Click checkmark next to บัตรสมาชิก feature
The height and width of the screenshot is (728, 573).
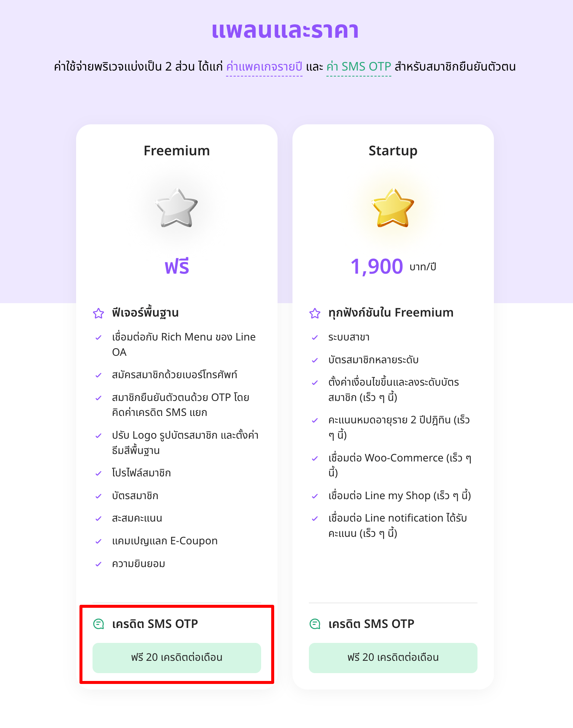point(98,496)
